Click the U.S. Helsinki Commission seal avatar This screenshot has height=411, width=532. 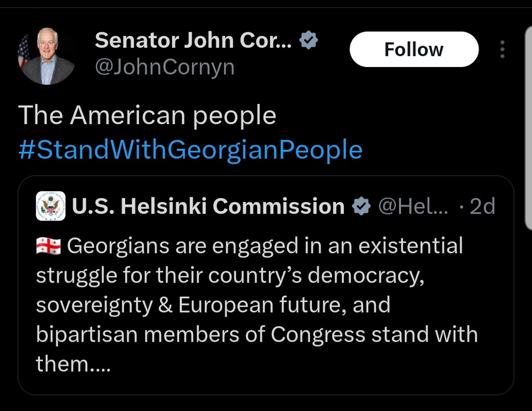[x=51, y=206]
